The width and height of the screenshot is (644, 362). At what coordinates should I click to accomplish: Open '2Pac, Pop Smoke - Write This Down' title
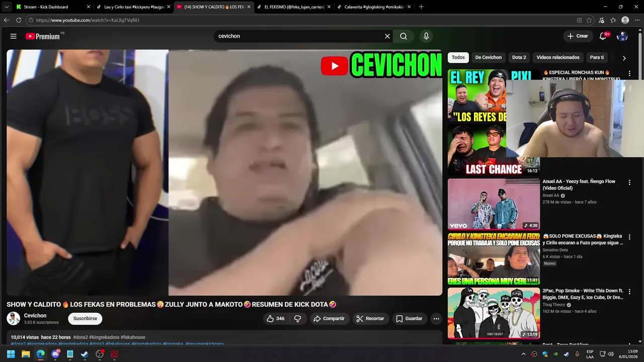coord(583,294)
